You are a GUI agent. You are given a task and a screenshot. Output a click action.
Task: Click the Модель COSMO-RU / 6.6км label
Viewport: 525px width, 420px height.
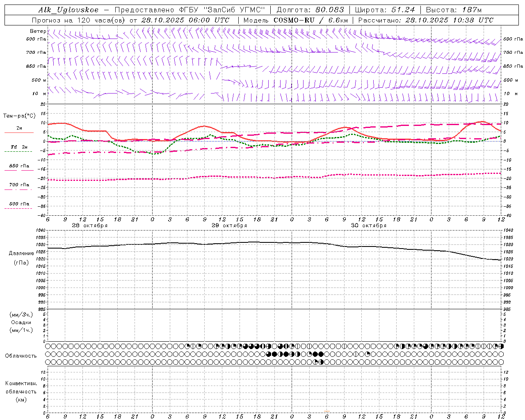click(295, 20)
